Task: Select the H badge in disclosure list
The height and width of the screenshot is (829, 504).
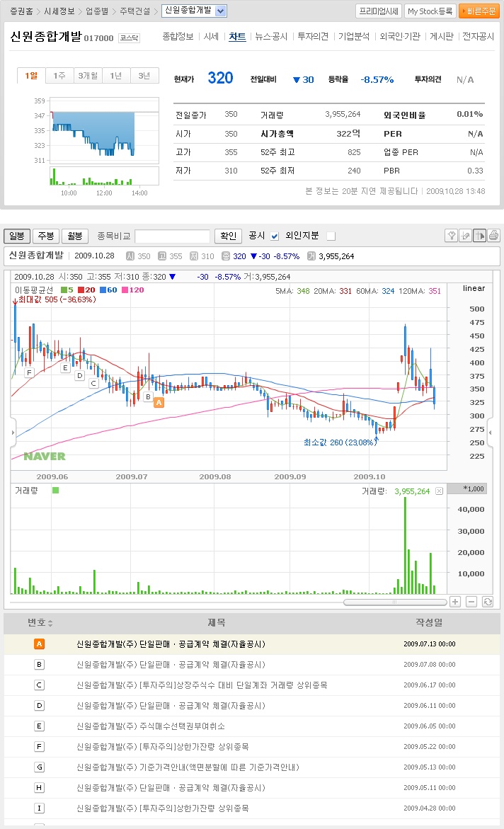Action: click(39, 788)
